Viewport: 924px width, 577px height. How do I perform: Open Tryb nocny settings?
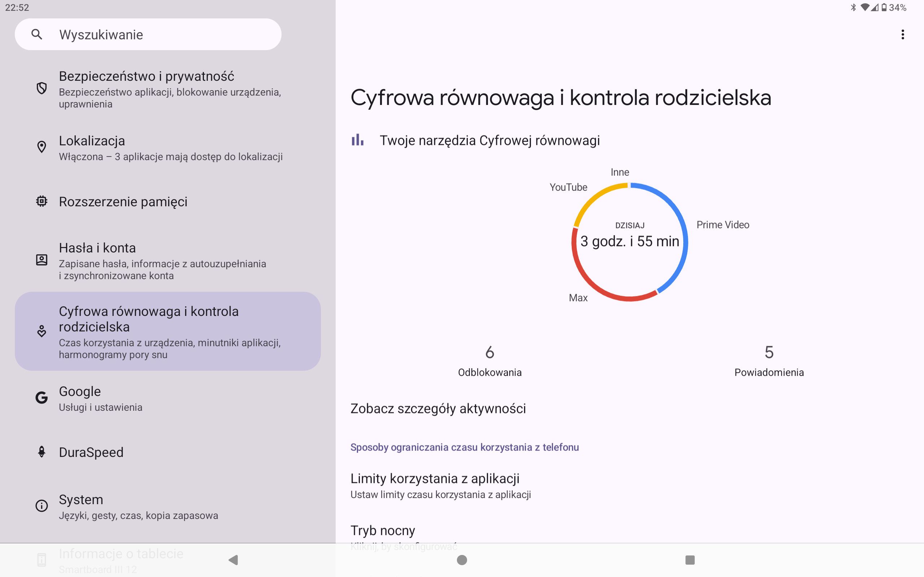pos(383,531)
